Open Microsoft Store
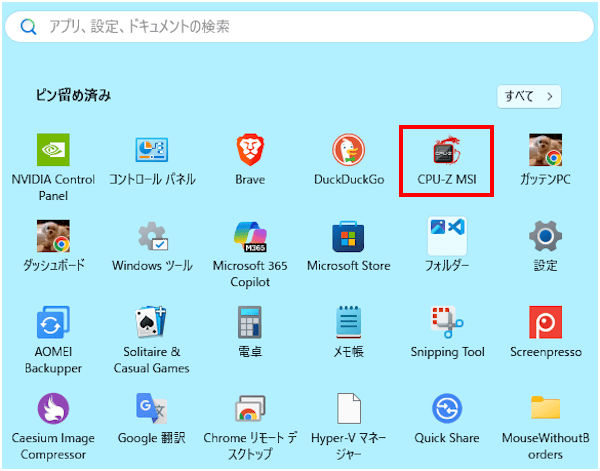This screenshot has width=600, height=471. [x=348, y=236]
